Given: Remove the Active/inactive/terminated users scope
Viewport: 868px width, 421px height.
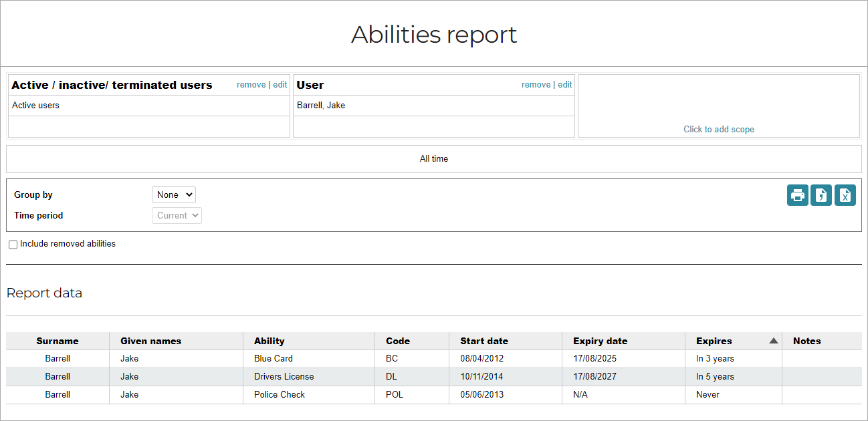Looking at the screenshot, I should pos(251,85).
